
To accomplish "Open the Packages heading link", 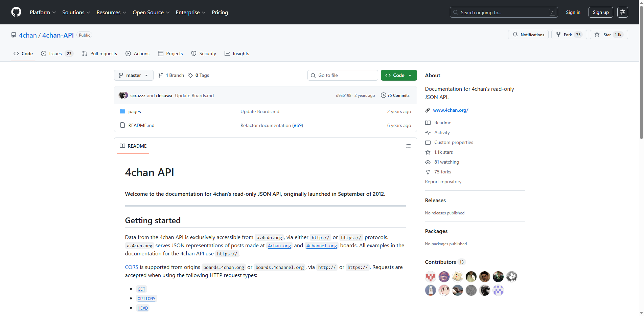I will coord(436,231).
